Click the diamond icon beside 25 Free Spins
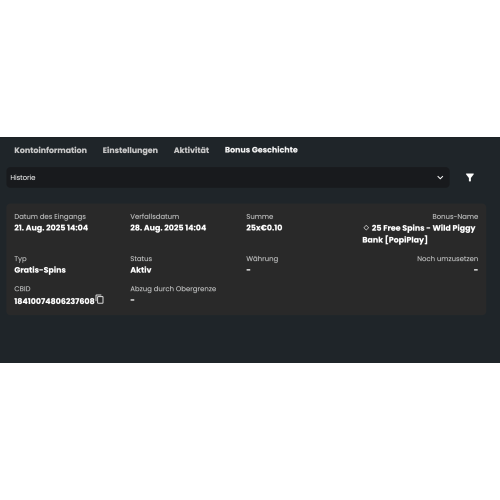The image size is (500, 500). (x=366, y=228)
